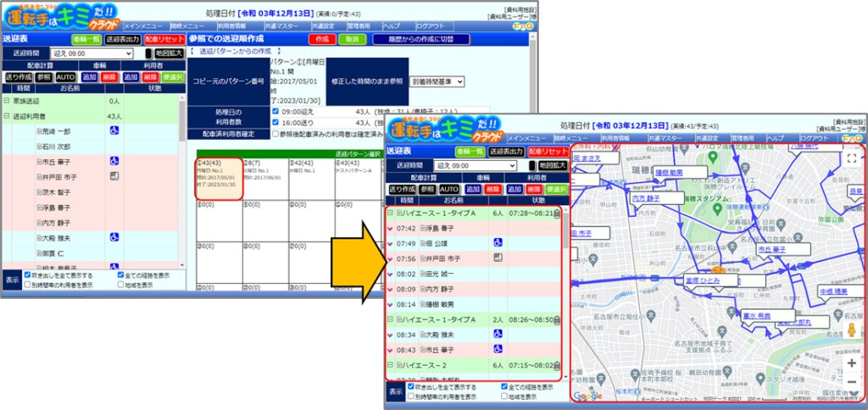Click wheelchair icon for 大殿 雅夫 in back window
This screenshot has width=868, height=410.
114,237
